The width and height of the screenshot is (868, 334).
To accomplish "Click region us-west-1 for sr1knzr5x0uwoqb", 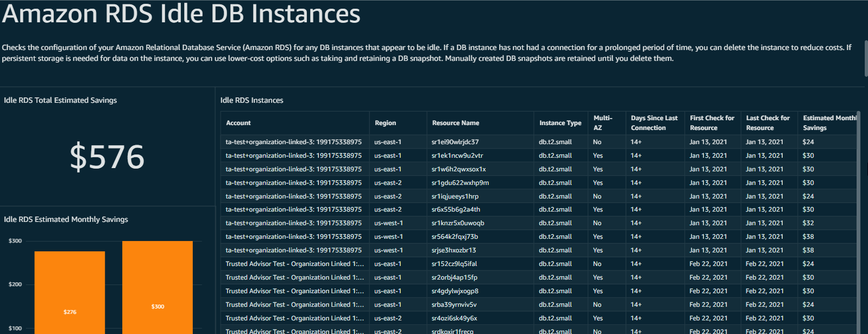I will tap(388, 223).
